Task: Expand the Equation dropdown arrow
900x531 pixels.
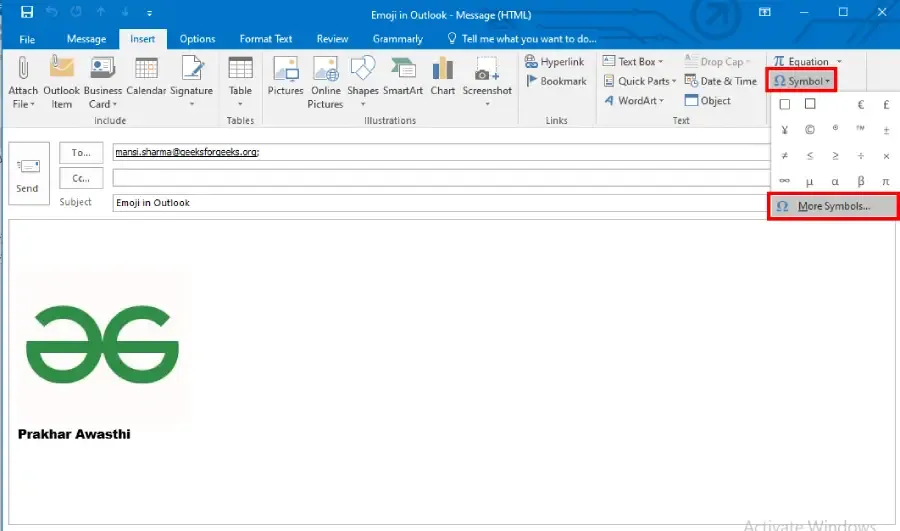Action: tap(839, 61)
